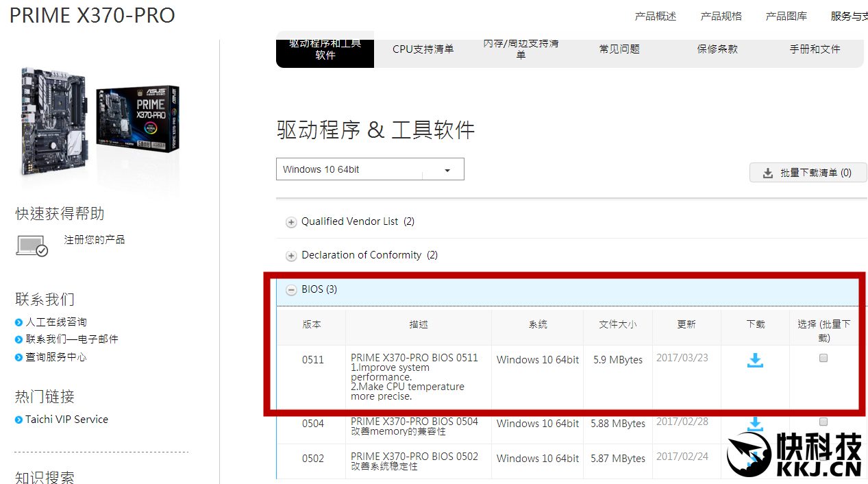Screen dimensions: 868x484
Task: Click the 5.88 MBytes file size cell
Action: (618, 424)
